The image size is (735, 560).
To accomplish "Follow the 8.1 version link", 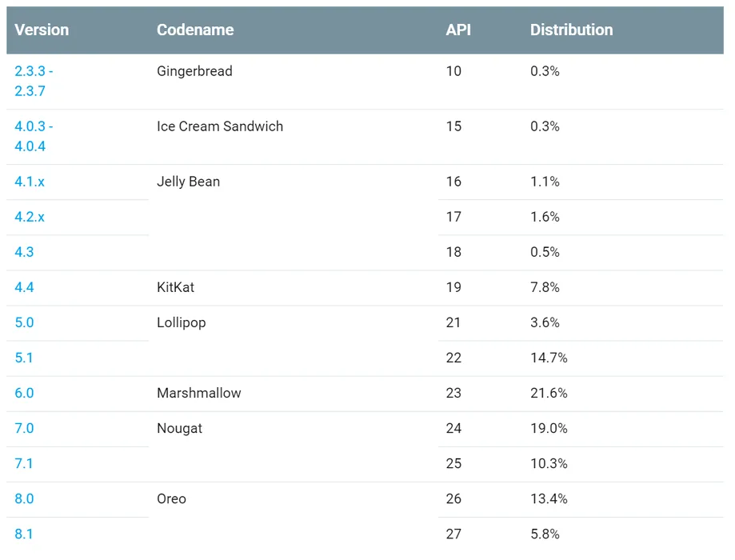I will [24, 534].
